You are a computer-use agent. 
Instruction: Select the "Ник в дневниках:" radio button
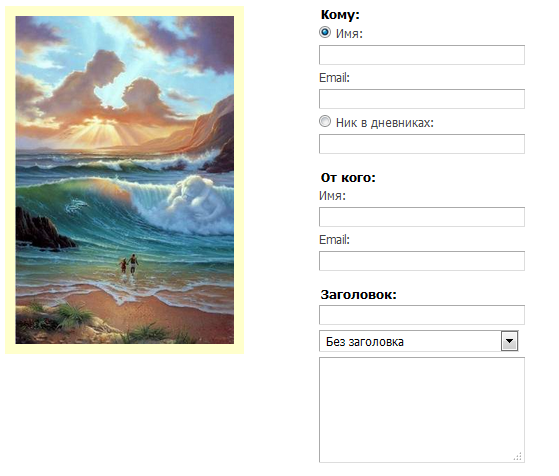coord(325,121)
